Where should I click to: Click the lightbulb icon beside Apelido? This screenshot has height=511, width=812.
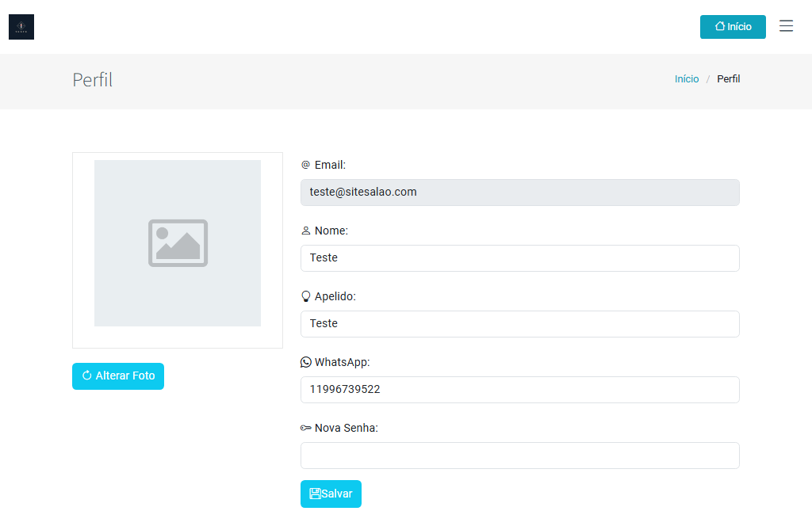click(x=305, y=296)
